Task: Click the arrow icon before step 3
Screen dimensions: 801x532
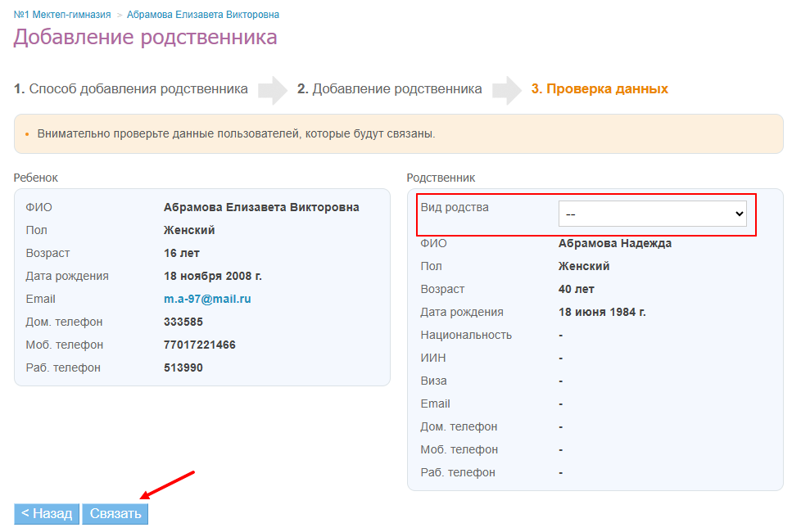Action: pos(507,90)
